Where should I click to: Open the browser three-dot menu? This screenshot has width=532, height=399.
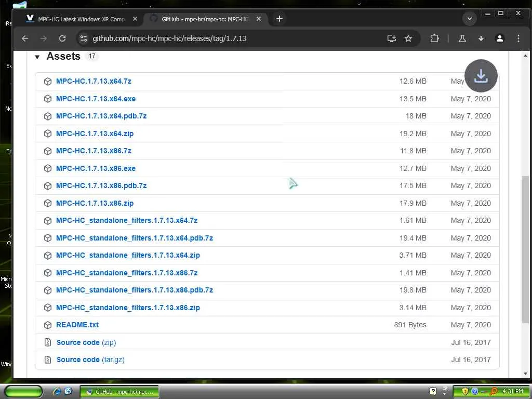[x=518, y=38]
